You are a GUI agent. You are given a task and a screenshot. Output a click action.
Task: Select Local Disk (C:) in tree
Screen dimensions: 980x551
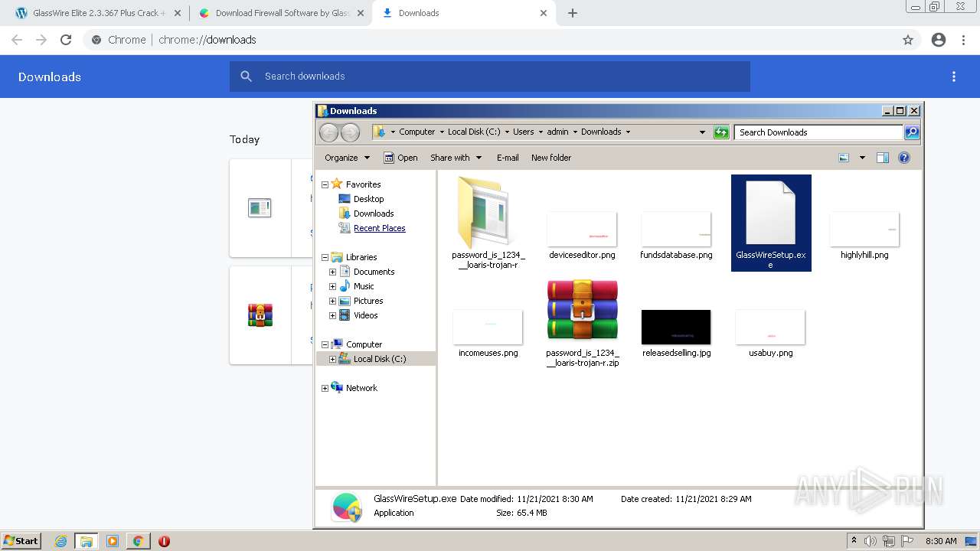[x=380, y=359]
